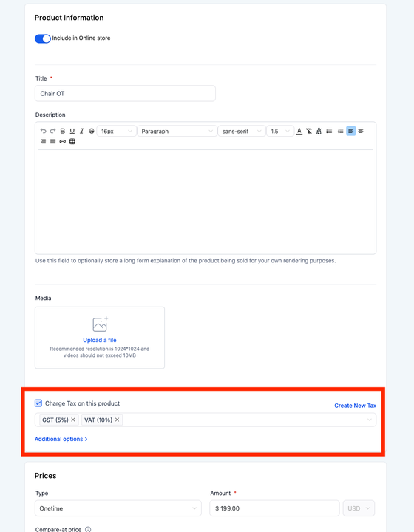Image resolution: width=414 pixels, height=532 pixels.
Task: Expand Additional options
Action: click(x=61, y=439)
